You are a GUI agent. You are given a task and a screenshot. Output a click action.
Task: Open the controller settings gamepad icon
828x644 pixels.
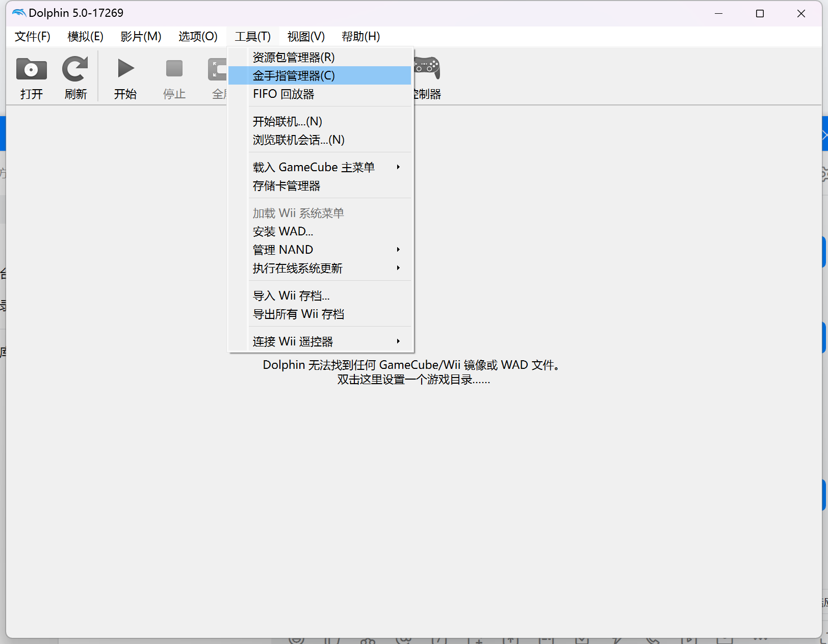coord(427,68)
